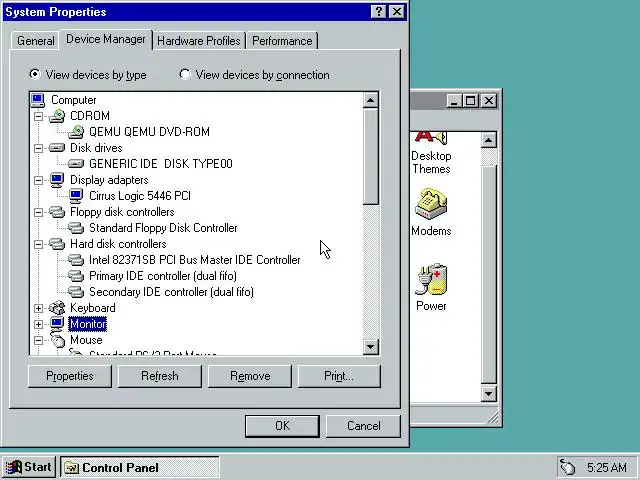Select the QEMU DVD-ROM device icon
640x480 pixels.
(76, 132)
